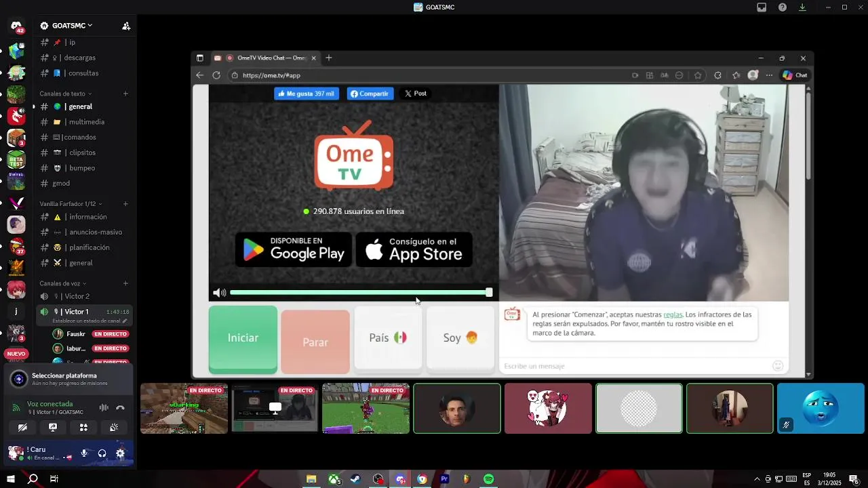
Task: Open the País country selector
Action: [x=388, y=338]
